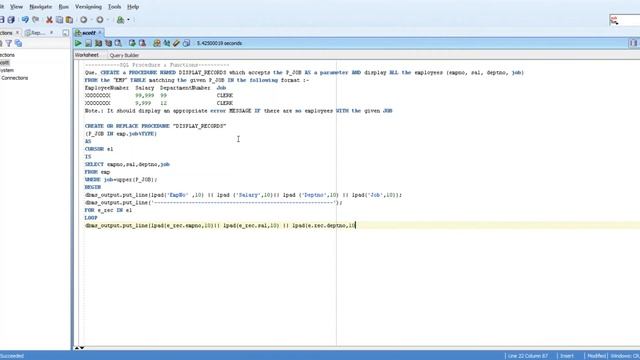
Task: Open the Forward history dropdown arrow
Action: (108, 20)
